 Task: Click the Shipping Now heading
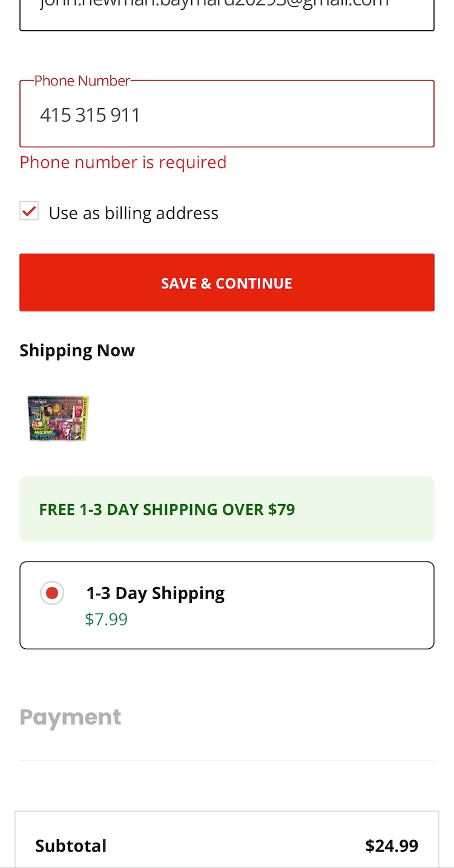coord(77,351)
